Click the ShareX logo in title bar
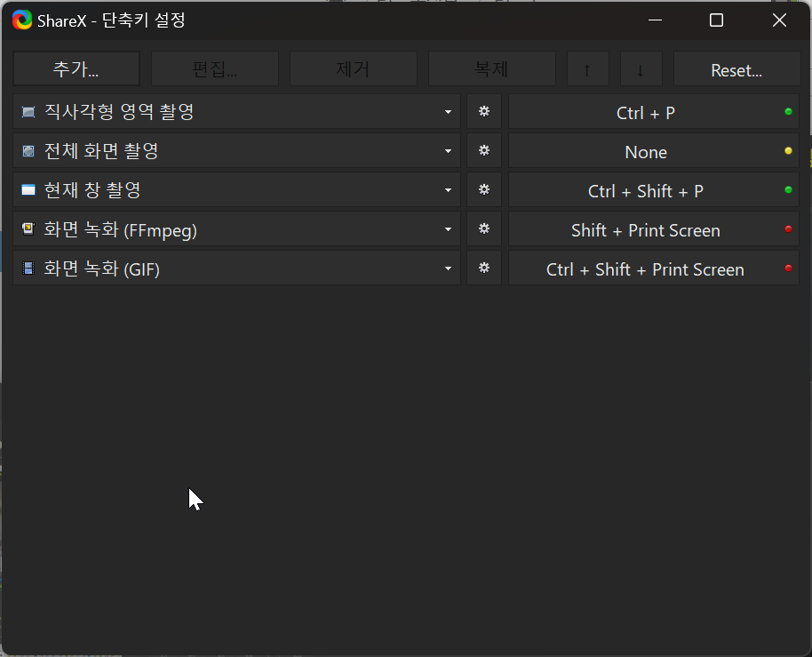This screenshot has width=812, height=657. coord(22,20)
